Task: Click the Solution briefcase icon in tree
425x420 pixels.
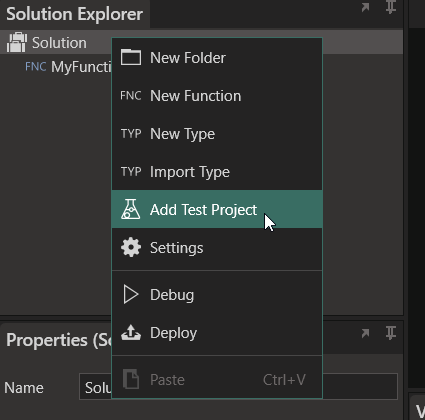Action: tap(17, 42)
